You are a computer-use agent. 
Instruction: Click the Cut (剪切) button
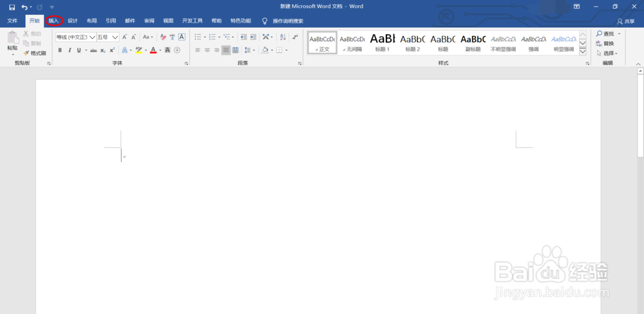(32, 34)
